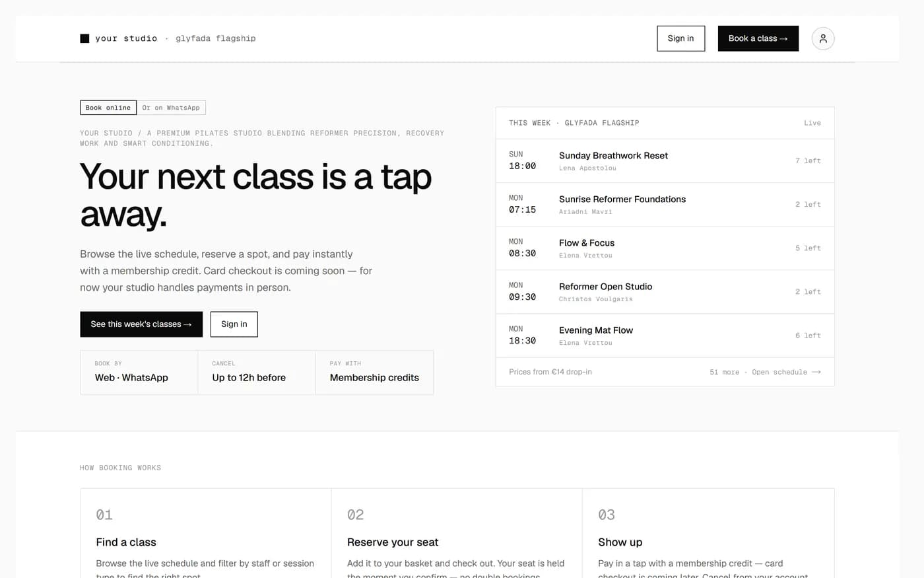Open the user account profile icon
This screenshot has width=924, height=578.
click(823, 38)
